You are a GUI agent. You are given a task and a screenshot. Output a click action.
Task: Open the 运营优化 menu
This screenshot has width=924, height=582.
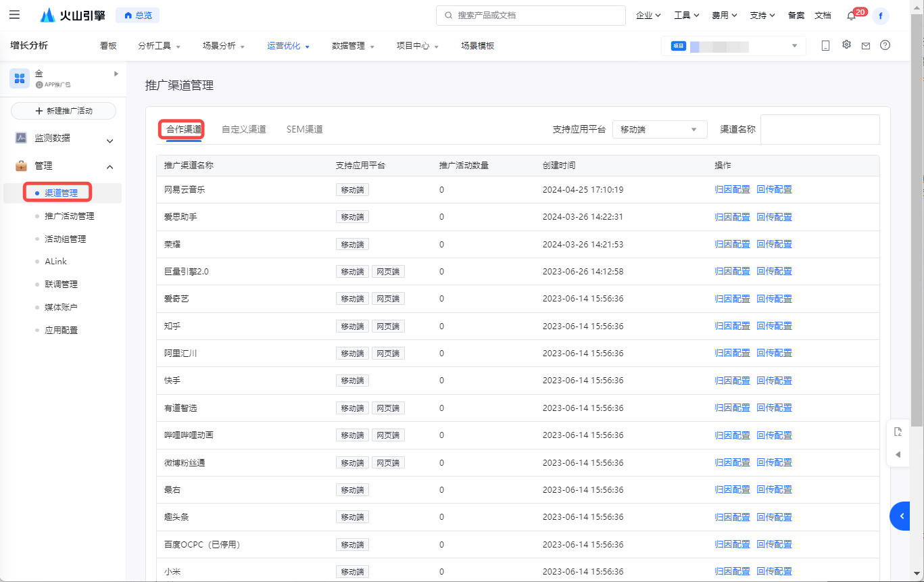[288, 46]
